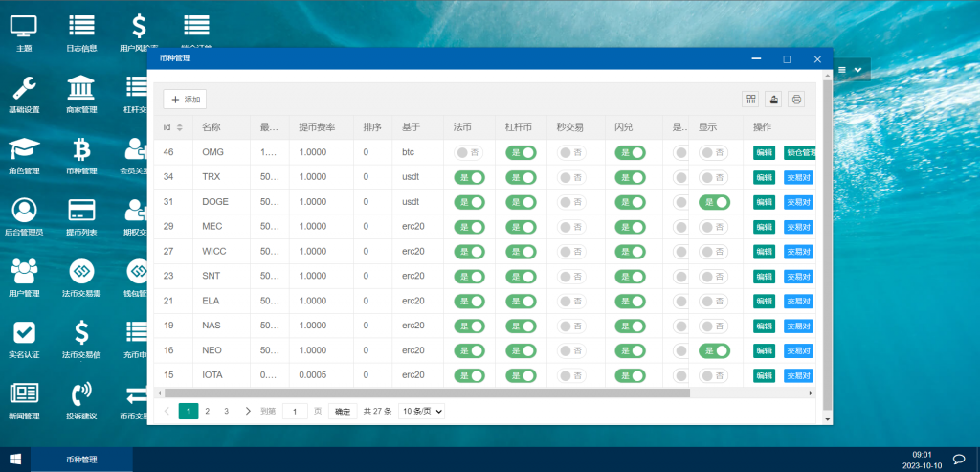Click the 币种管理 taskbar item
This screenshot has height=472, width=980.
click(x=81, y=460)
